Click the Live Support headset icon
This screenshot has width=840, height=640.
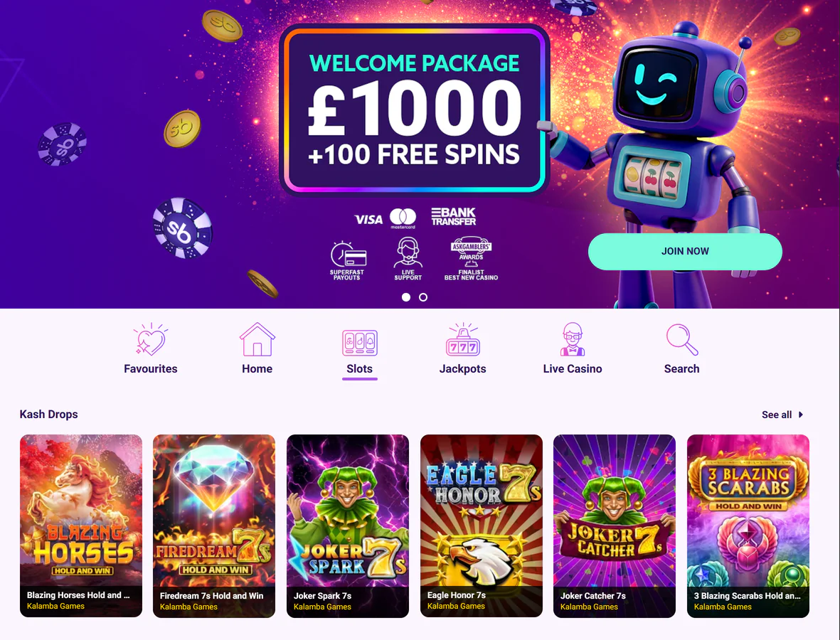[408, 252]
